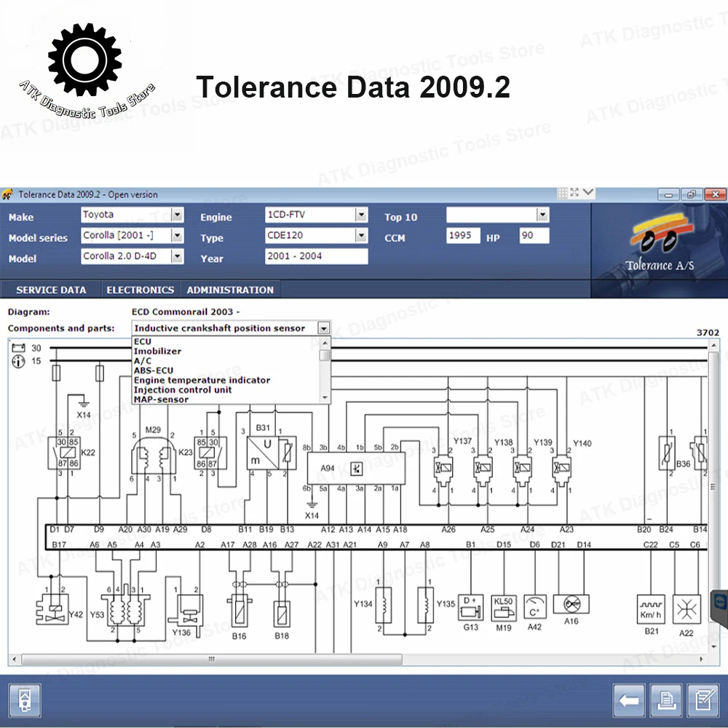728x728 pixels.
Task: Click the battery symbol for line 30
Action: [19, 348]
